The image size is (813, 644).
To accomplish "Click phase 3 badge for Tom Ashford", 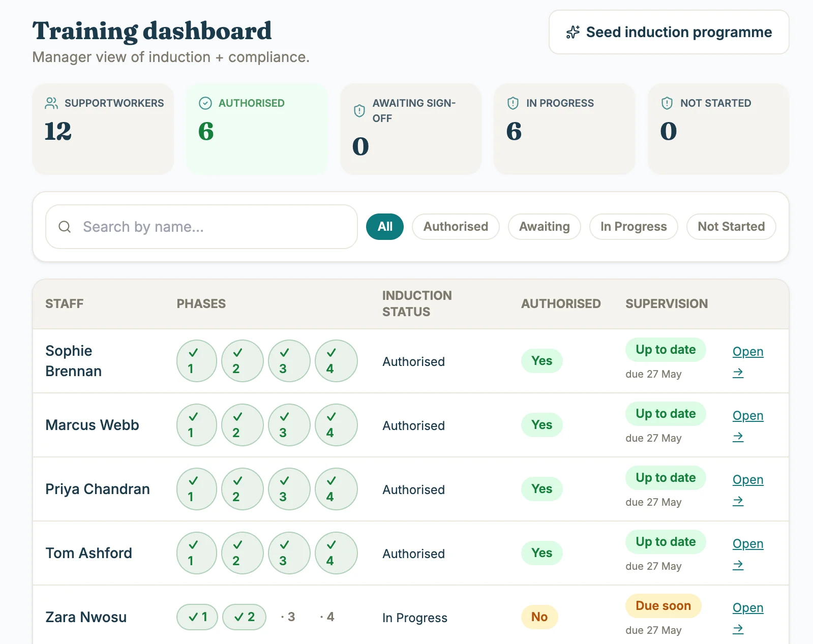I will tap(289, 553).
